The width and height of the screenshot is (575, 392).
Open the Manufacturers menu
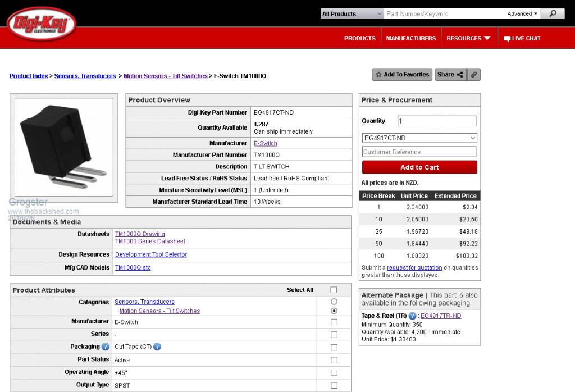click(410, 39)
